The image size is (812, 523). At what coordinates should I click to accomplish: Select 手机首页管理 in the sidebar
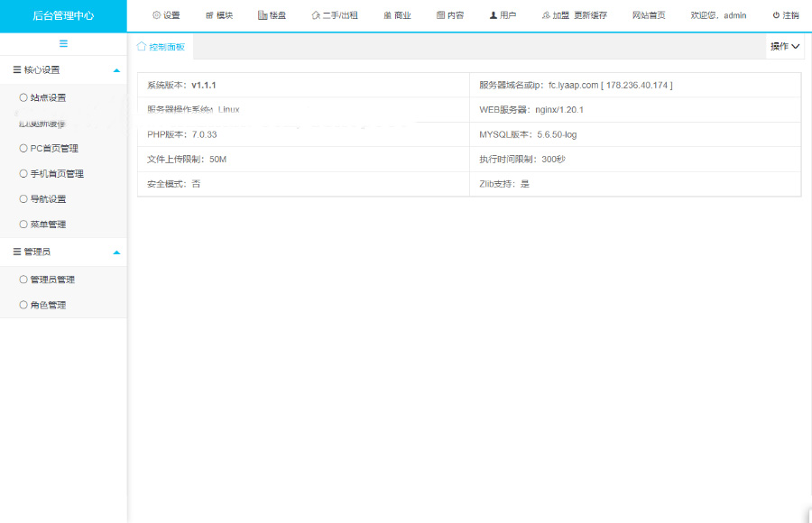click(56, 173)
